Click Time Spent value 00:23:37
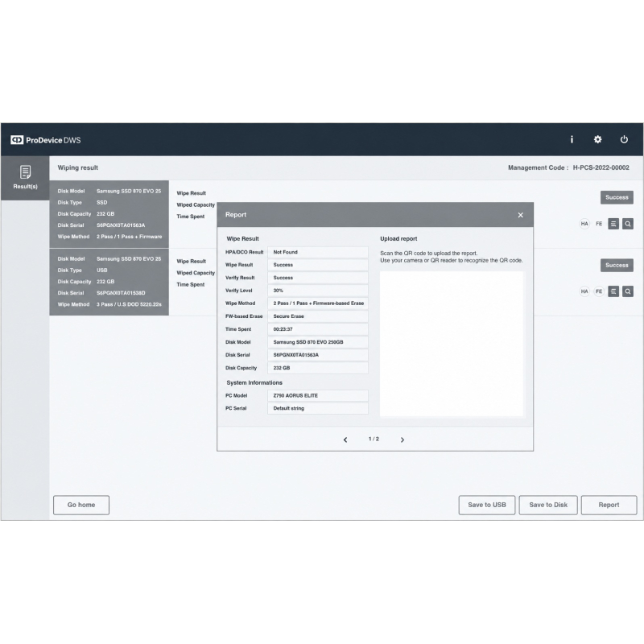 [x=317, y=329]
